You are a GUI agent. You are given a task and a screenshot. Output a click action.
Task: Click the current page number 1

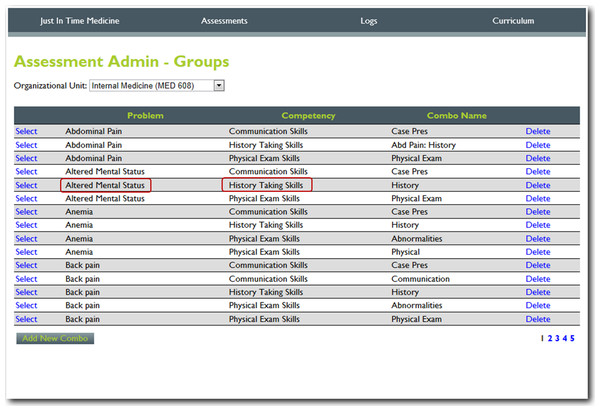point(542,338)
